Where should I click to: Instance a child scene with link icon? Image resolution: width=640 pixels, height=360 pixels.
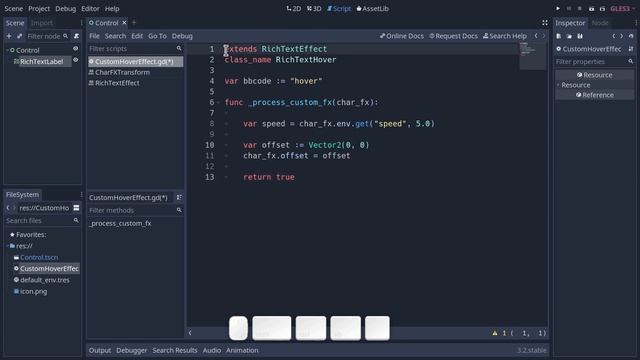[19, 36]
